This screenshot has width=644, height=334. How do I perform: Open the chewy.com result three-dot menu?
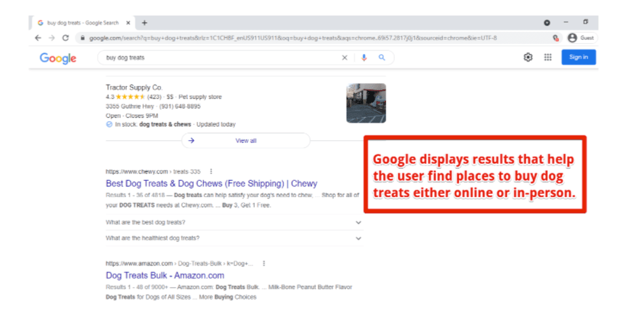pos(211,171)
